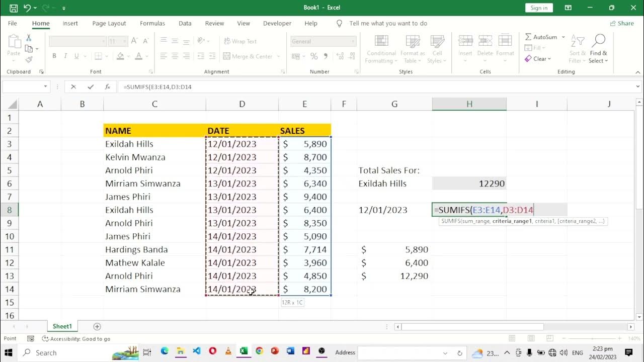Image resolution: width=644 pixels, height=362 pixels.
Task: Click the Save icon in title bar
Action: 14,8
